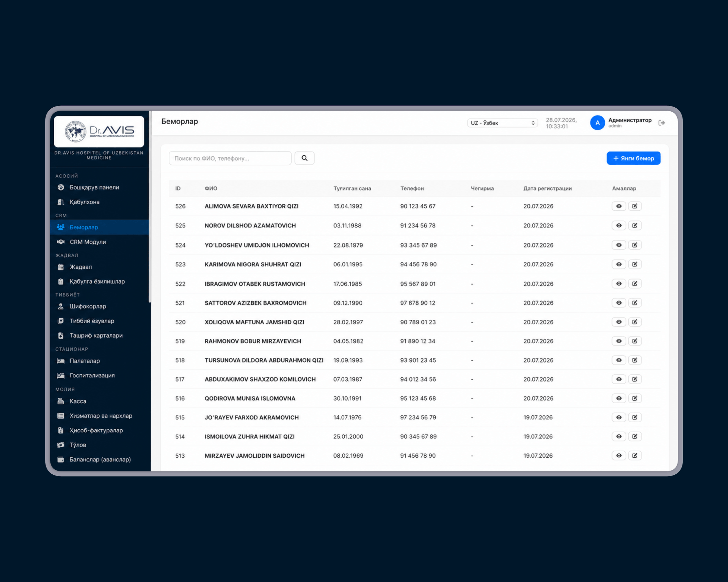The height and width of the screenshot is (582, 728).
Task: Click the Администратор user name
Action: 630,120
